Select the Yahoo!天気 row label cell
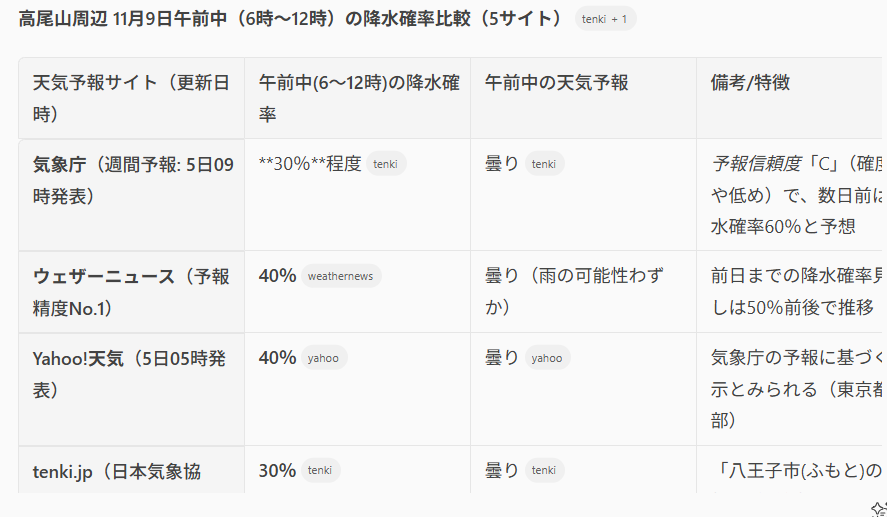Viewport: 887px width, 517px height. pyautogui.click(x=131, y=373)
